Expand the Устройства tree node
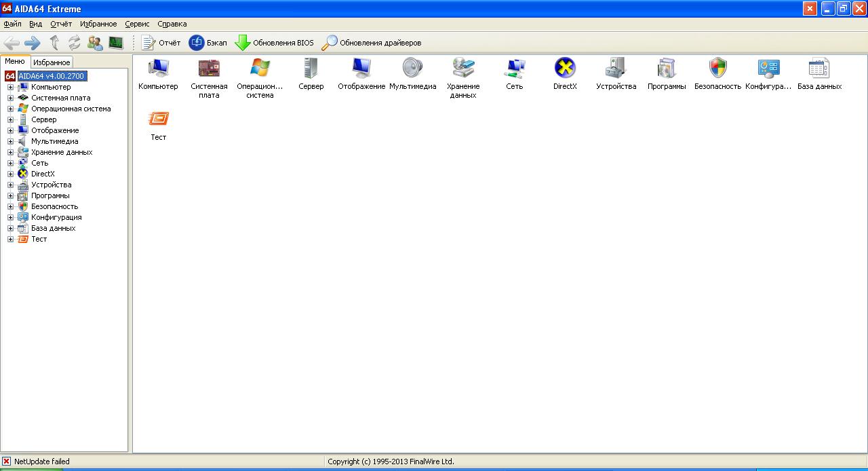868x471 pixels. pos(10,185)
